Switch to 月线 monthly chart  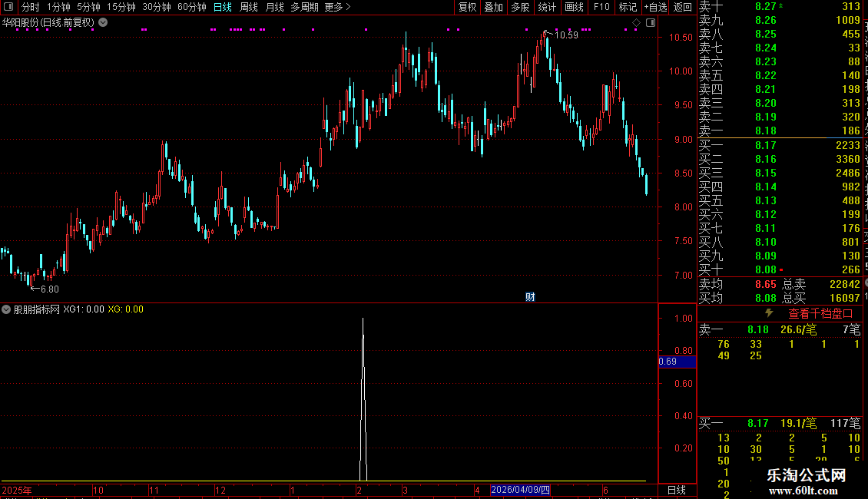pyautogui.click(x=274, y=7)
